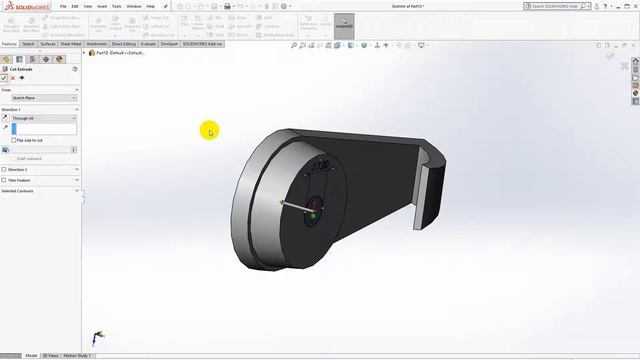Switch to the Evaluate tab
The image size is (640, 360).
point(148,44)
